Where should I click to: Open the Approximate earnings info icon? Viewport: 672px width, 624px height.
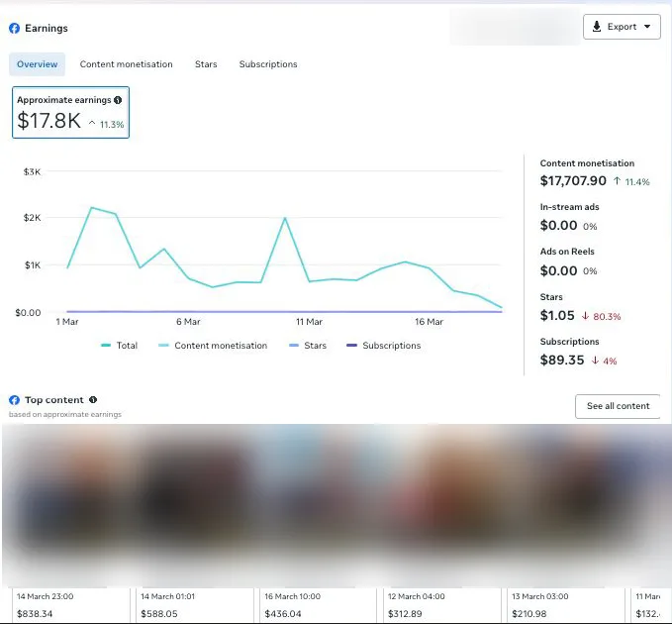point(118,100)
